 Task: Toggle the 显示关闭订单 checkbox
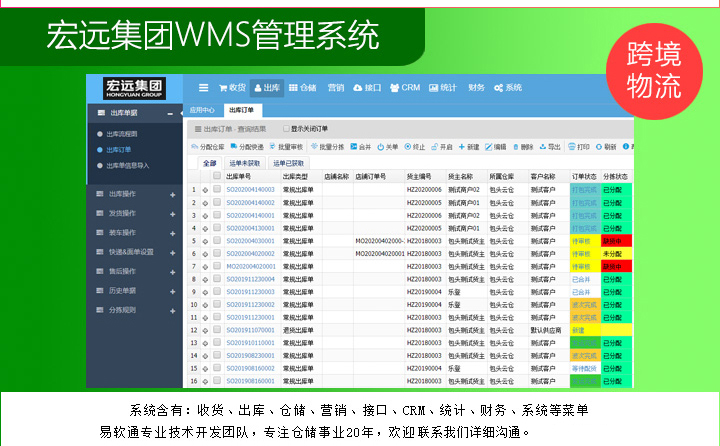coord(284,129)
